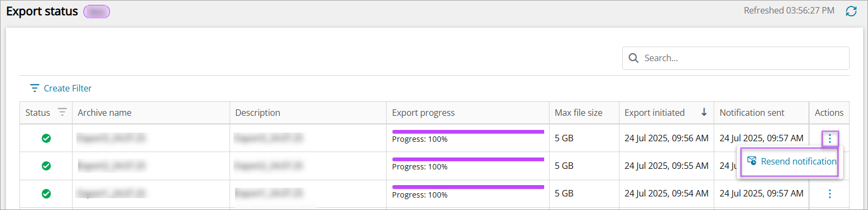Sort by the Notification sent column header
868x210 pixels.
(752, 113)
